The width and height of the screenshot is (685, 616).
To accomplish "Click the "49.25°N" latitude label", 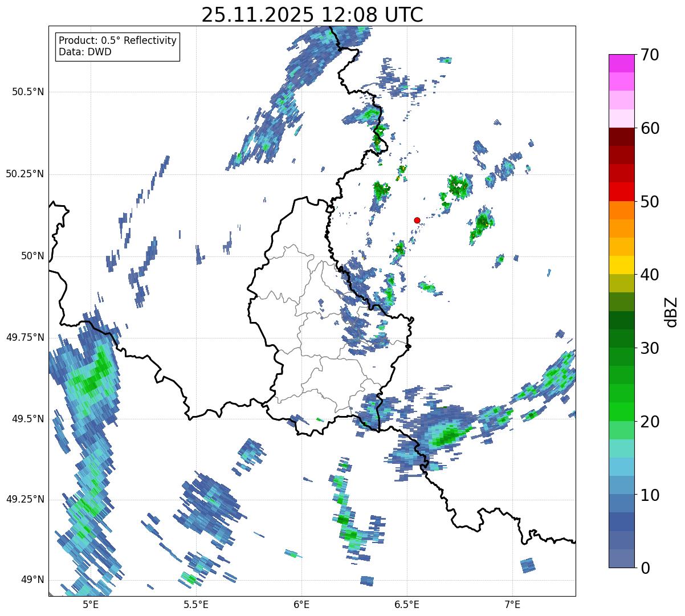I will pyautogui.click(x=25, y=499).
